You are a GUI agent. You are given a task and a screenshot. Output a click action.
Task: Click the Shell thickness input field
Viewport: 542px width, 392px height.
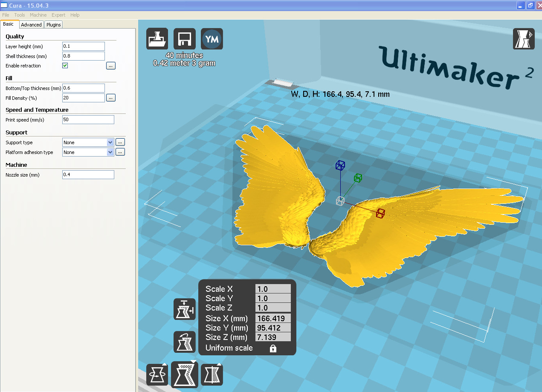pyautogui.click(x=84, y=56)
